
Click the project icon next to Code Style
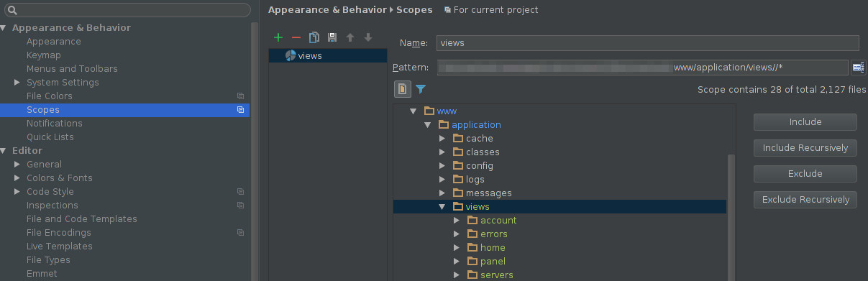coord(241,192)
